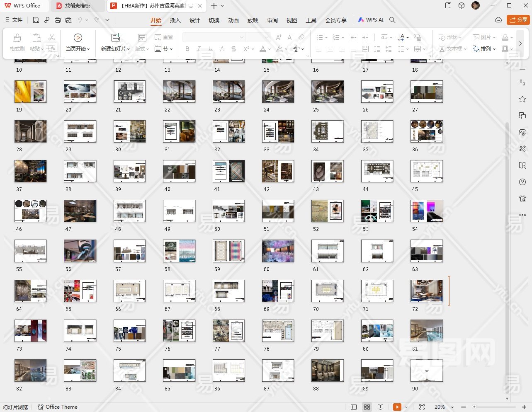Click the save document icon
The width and height of the screenshot is (532, 412).
pyautogui.click(x=36, y=20)
